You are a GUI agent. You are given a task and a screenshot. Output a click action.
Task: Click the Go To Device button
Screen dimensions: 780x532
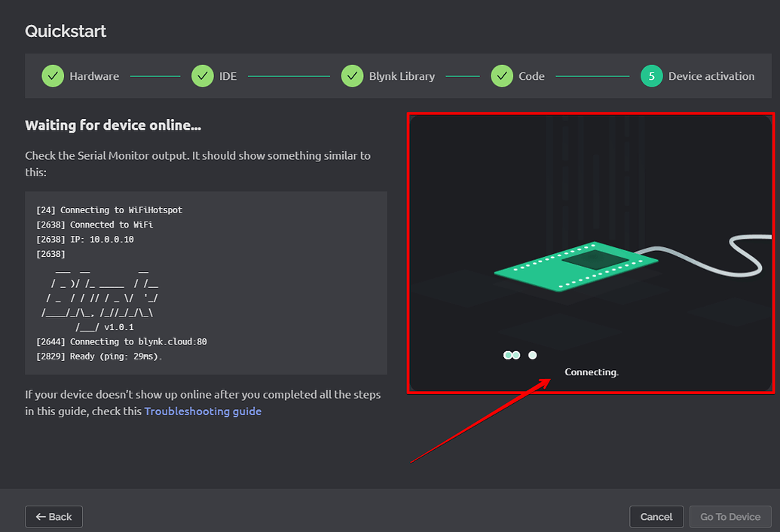click(x=730, y=516)
